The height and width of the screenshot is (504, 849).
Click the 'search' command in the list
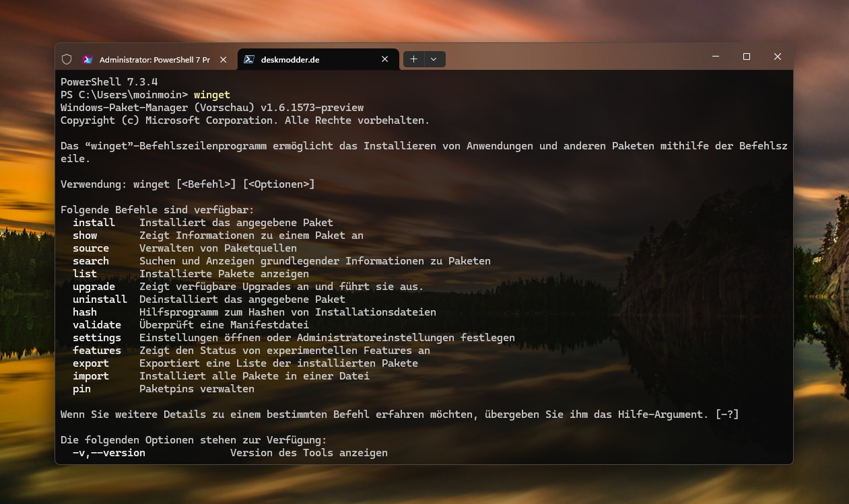91,261
